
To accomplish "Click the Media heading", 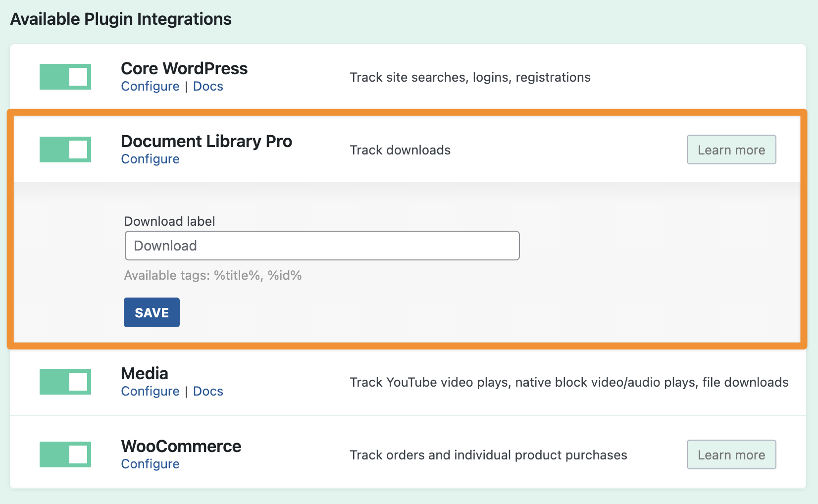I will pyautogui.click(x=145, y=373).
